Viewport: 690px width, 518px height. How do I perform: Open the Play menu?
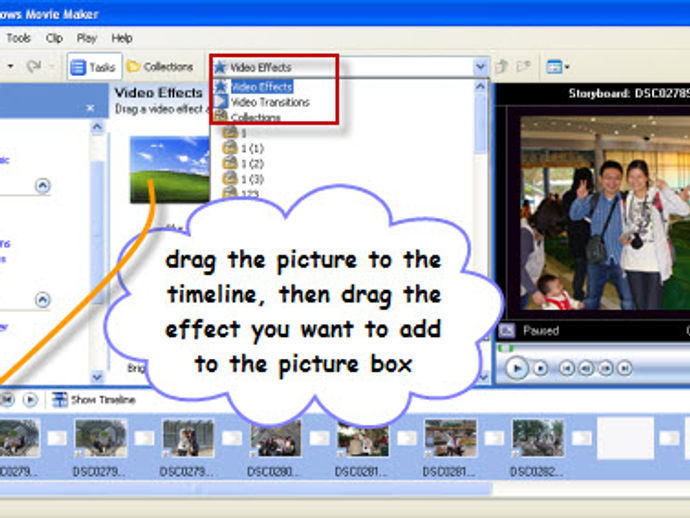click(x=86, y=38)
